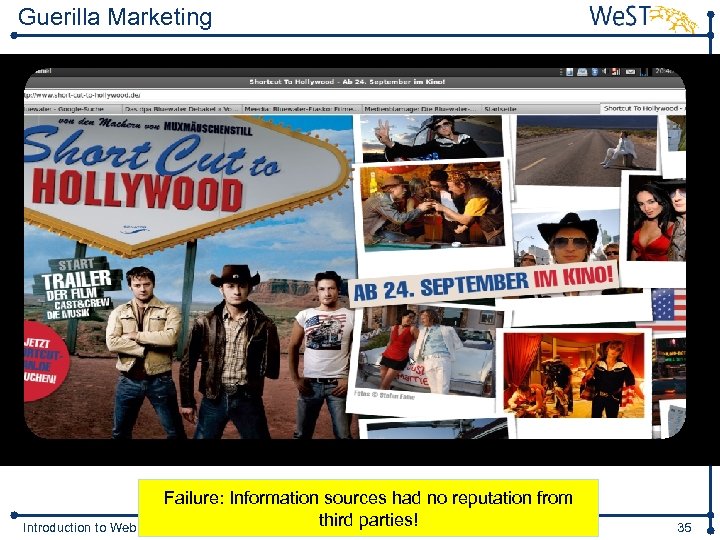Click START on the signpost menu
This screenshot has height=540, width=720.
[76, 264]
